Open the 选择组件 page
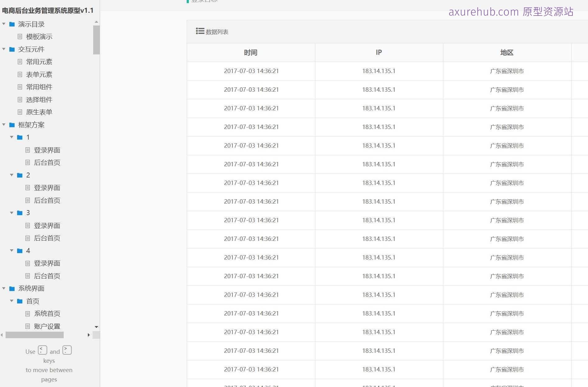 point(40,99)
